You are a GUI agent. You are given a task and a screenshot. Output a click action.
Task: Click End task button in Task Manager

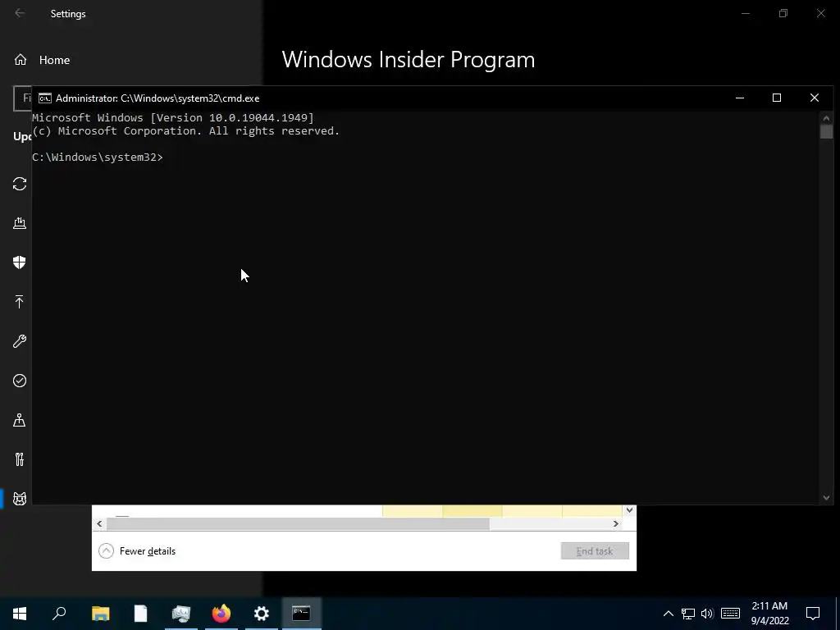(x=595, y=550)
